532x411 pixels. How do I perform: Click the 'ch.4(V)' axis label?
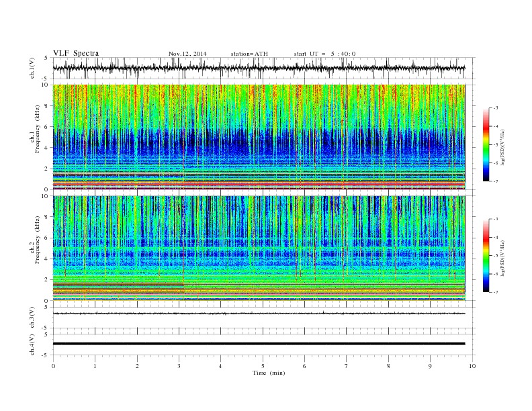pyautogui.click(x=32, y=345)
